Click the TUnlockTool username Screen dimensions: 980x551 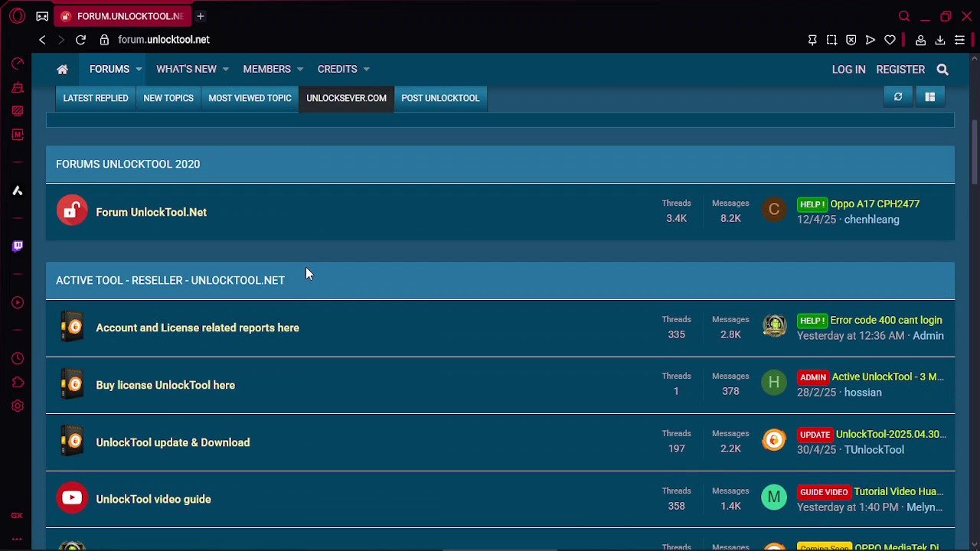coord(874,450)
